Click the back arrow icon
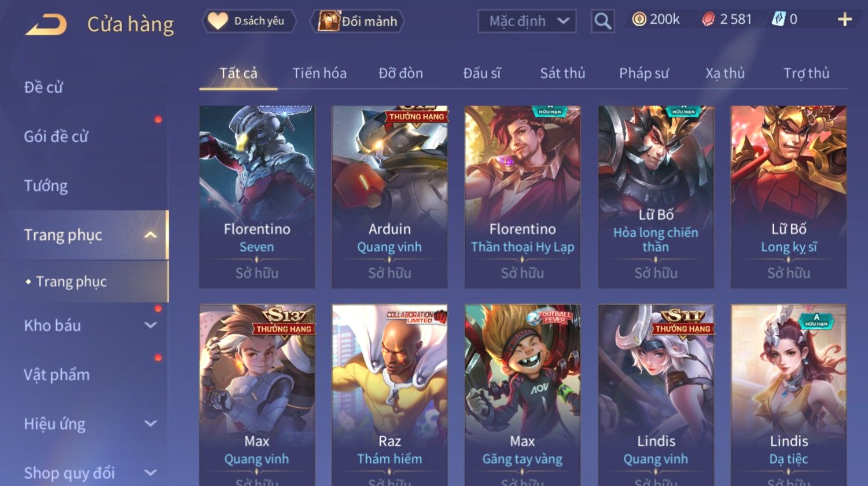This screenshot has width=868, height=486. coord(46,24)
